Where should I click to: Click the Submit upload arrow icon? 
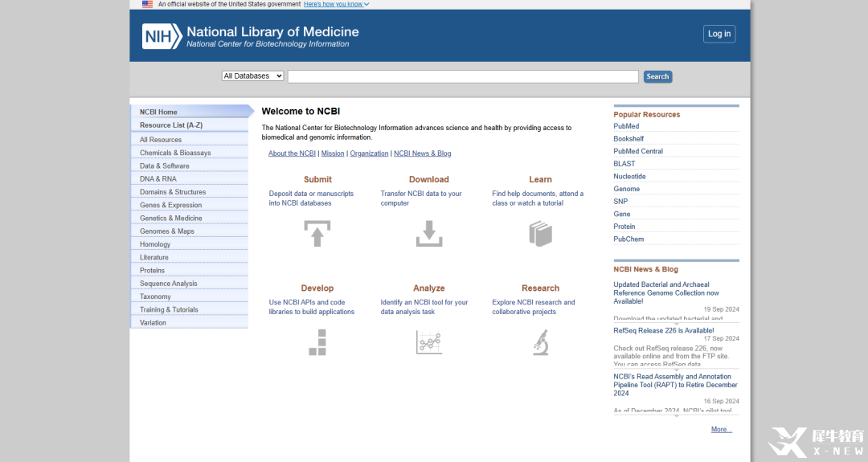pos(317,234)
